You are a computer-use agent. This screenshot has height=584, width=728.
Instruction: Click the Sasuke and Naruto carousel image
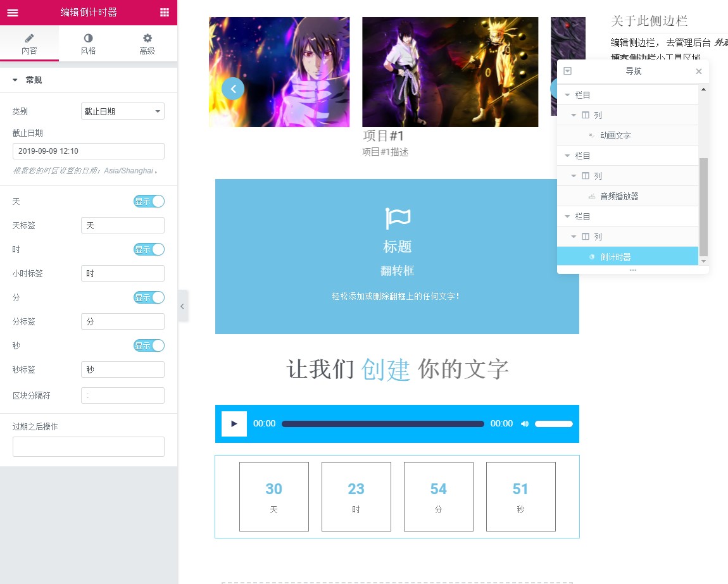click(x=450, y=72)
